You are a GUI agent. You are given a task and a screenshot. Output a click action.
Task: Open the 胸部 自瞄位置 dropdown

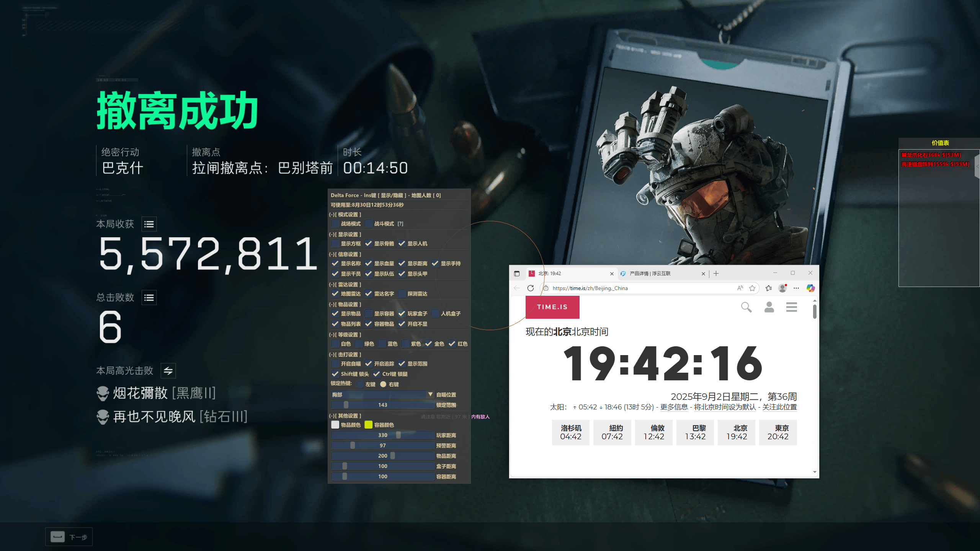(383, 395)
